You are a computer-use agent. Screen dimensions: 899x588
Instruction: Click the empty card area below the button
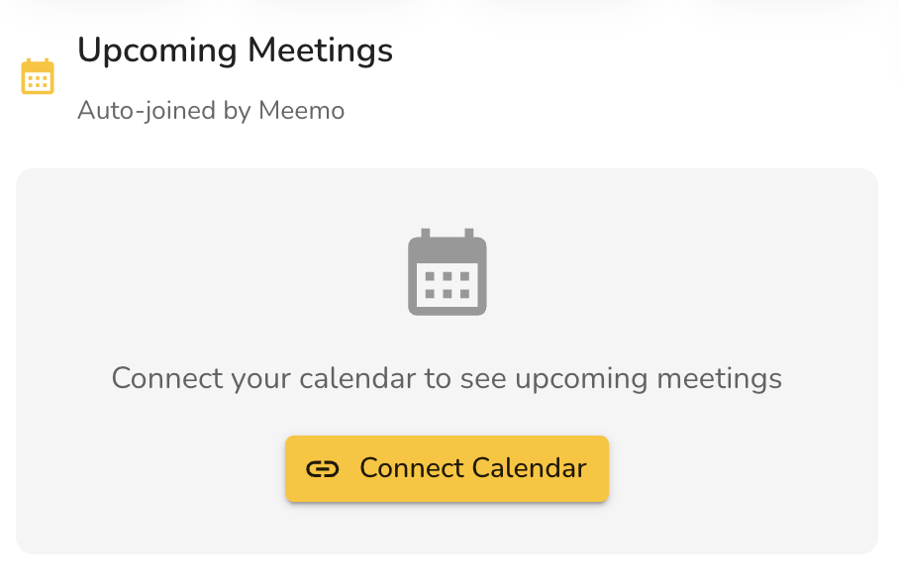pyautogui.click(x=447, y=528)
